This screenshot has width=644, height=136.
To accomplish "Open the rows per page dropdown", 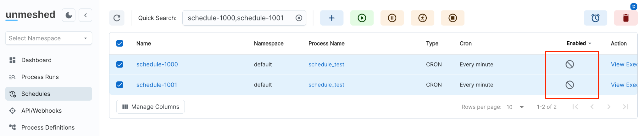I will point(515,107).
